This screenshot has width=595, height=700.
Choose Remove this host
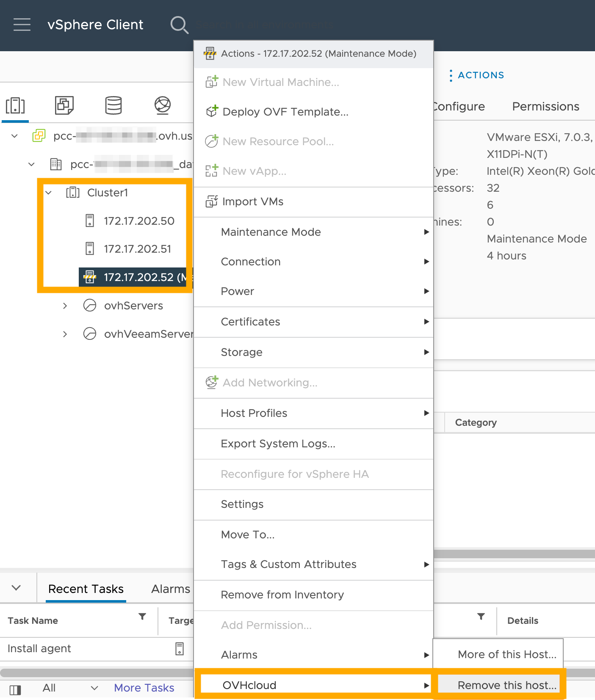click(498, 685)
